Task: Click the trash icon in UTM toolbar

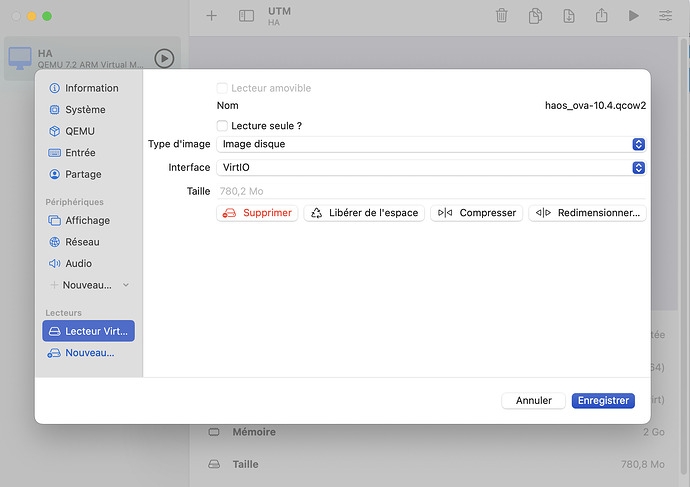Action: click(x=502, y=16)
